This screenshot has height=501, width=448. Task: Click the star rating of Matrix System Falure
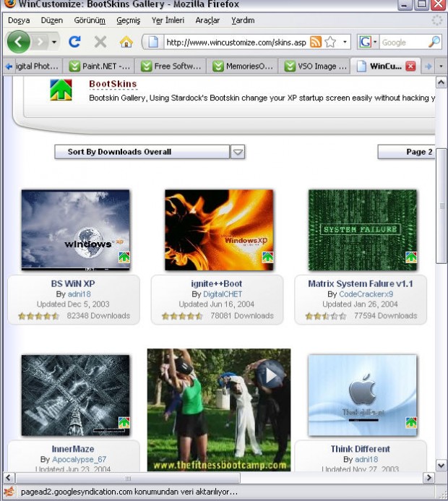[x=326, y=316]
